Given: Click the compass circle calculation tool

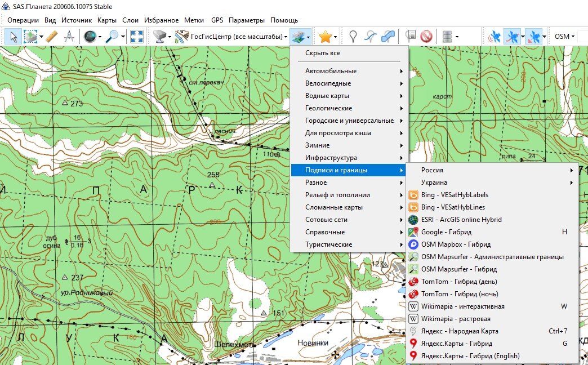Looking at the screenshot, I should click(x=69, y=37).
